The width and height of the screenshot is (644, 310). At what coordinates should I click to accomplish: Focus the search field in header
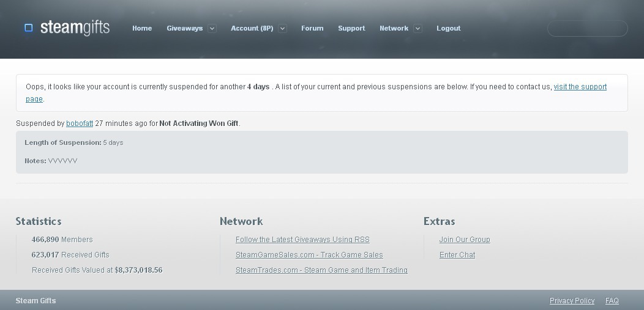(587, 28)
